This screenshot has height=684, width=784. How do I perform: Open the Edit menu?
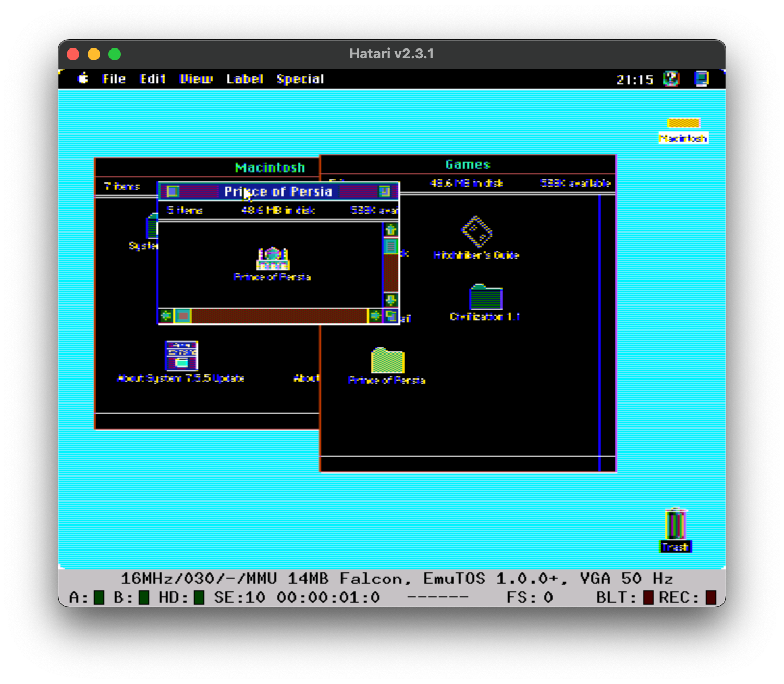tap(153, 79)
